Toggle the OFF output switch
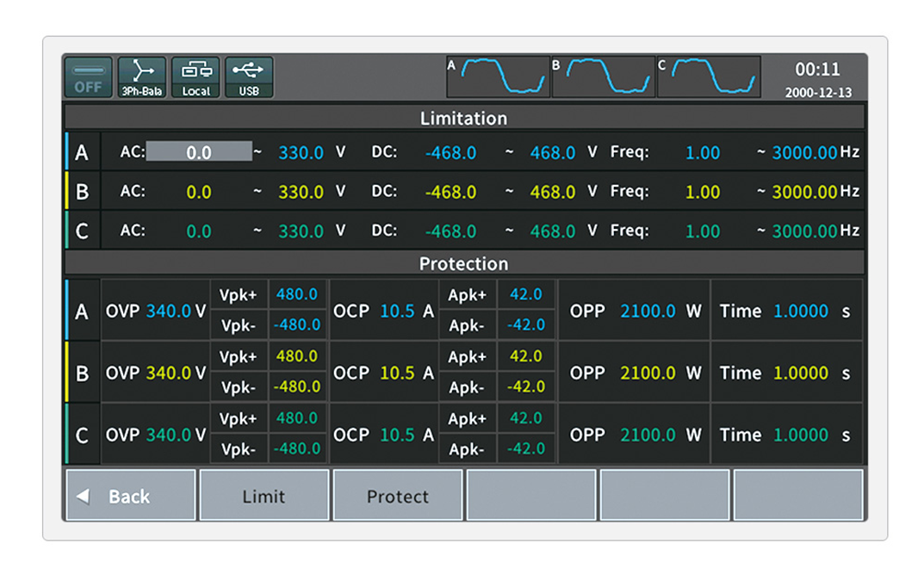Screen dimensions: 924x574 (89, 77)
